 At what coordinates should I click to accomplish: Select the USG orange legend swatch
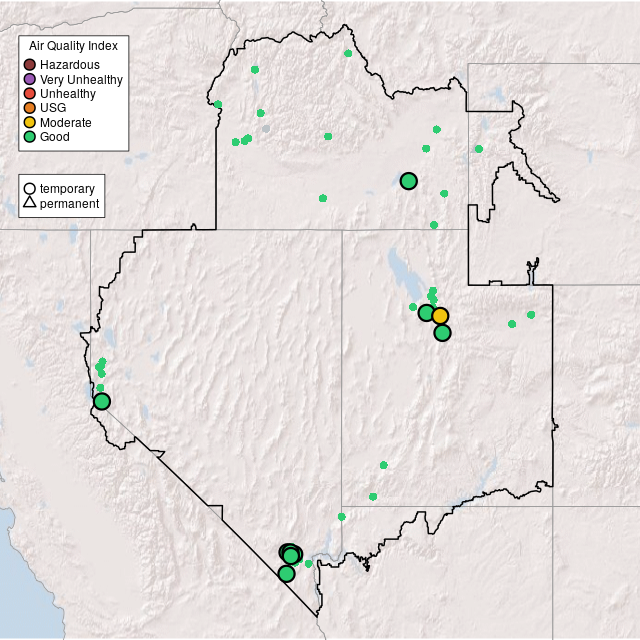(30, 108)
